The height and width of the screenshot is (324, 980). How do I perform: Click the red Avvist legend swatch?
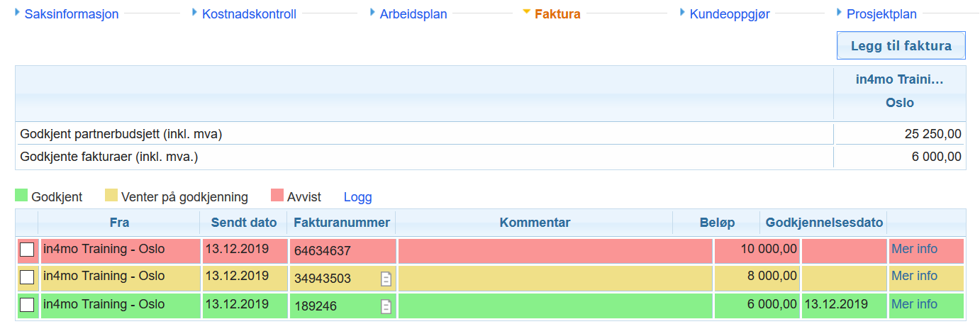[x=277, y=196]
